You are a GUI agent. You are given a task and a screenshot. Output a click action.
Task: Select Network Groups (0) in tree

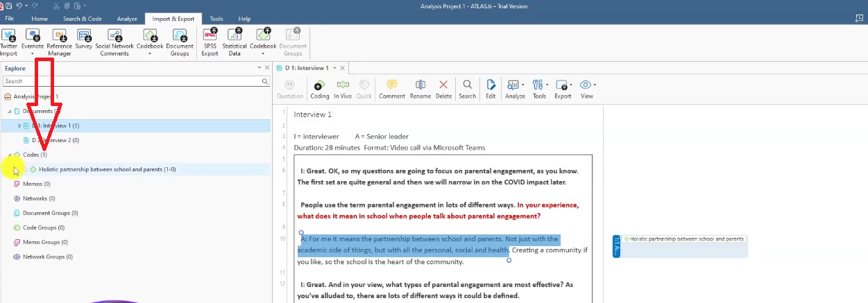[x=44, y=257]
